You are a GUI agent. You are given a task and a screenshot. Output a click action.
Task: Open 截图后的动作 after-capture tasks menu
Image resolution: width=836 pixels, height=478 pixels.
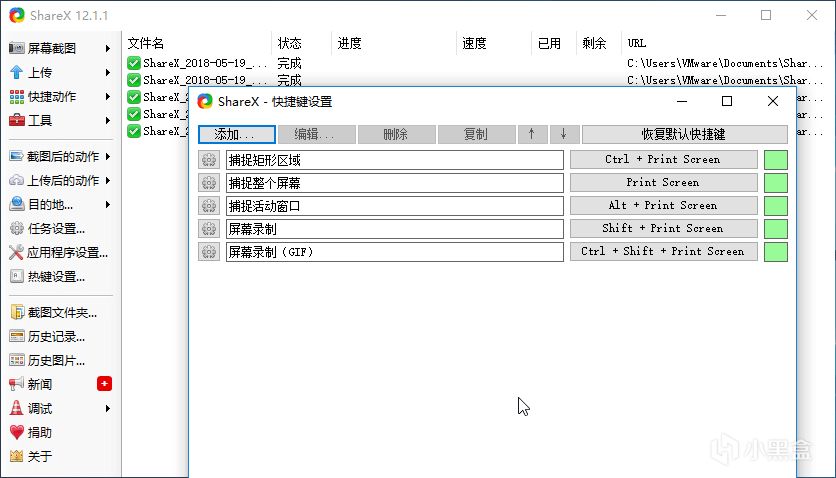coord(60,157)
